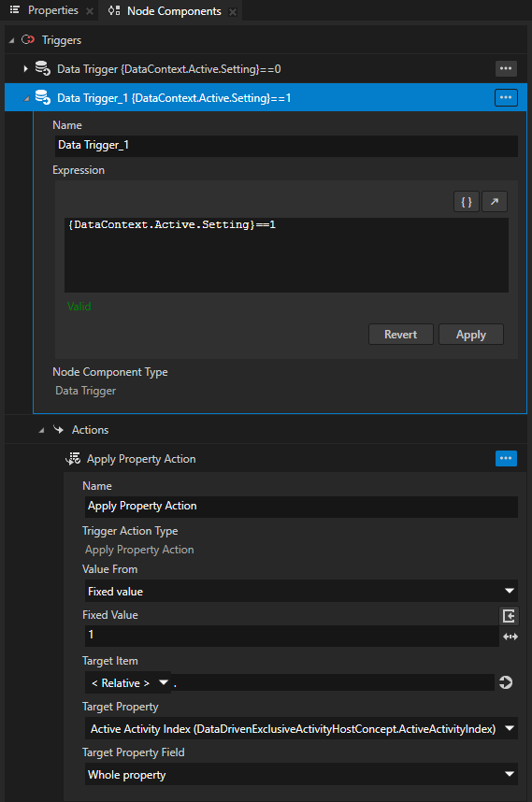Close the Node Components tab

(x=233, y=12)
